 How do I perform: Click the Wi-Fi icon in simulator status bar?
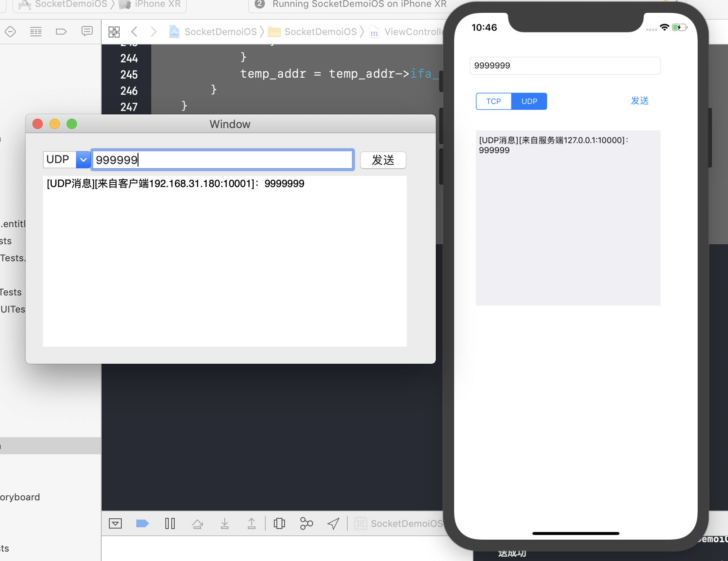click(x=664, y=27)
